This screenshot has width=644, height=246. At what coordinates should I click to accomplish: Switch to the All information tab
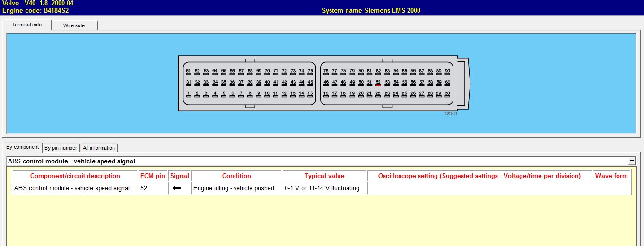pyautogui.click(x=98, y=148)
